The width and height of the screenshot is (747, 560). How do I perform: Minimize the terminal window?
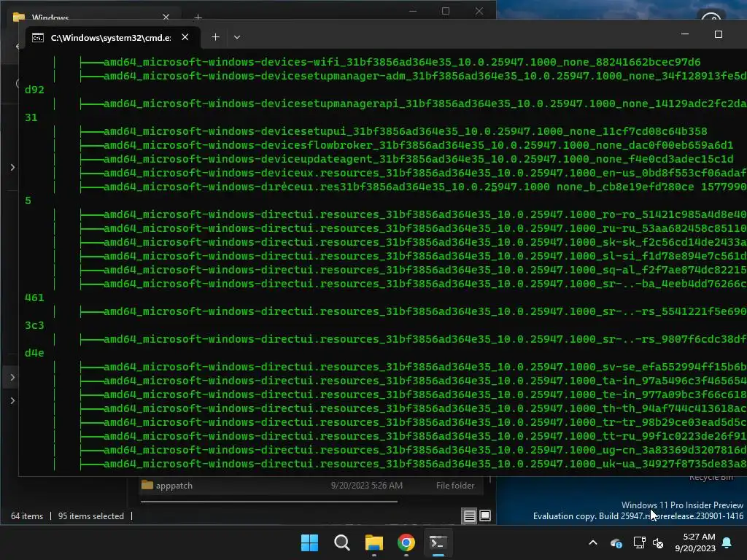click(x=685, y=34)
